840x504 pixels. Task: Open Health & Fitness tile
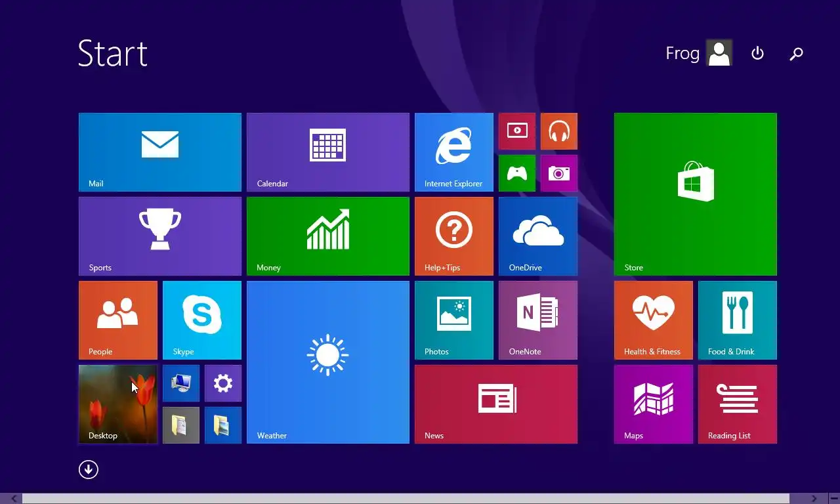click(x=654, y=320)
